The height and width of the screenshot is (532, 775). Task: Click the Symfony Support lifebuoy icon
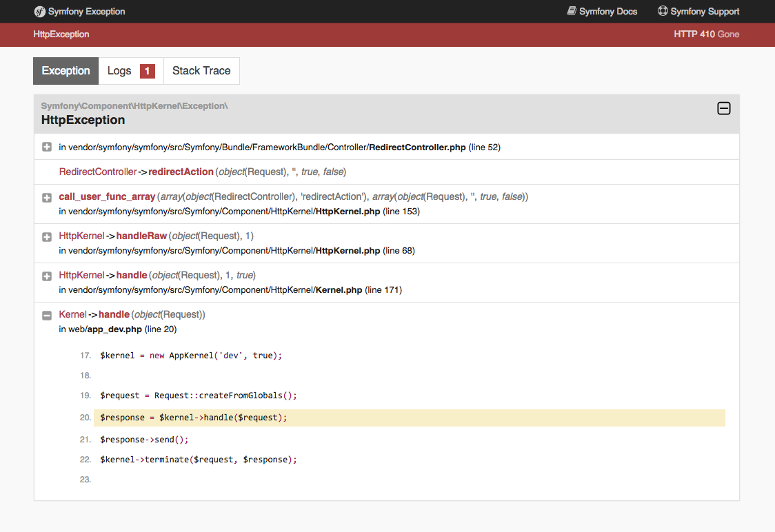click(x=663, y=11)
